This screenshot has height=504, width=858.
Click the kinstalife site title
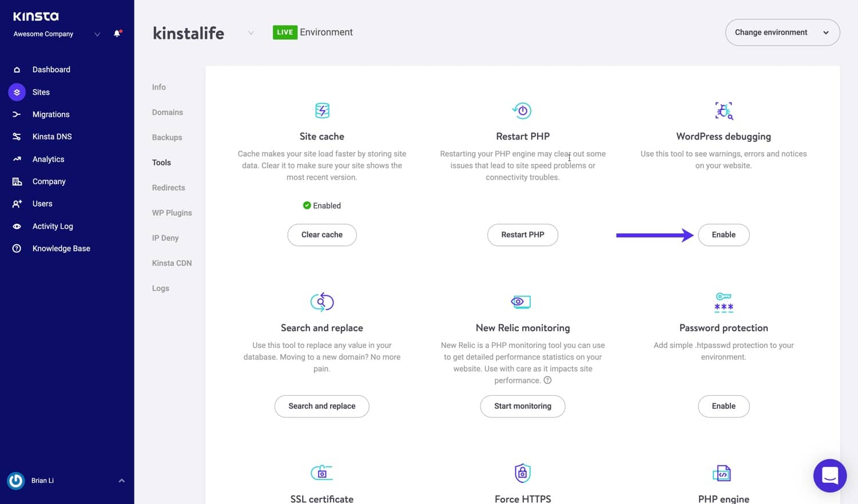click(188, 33)
